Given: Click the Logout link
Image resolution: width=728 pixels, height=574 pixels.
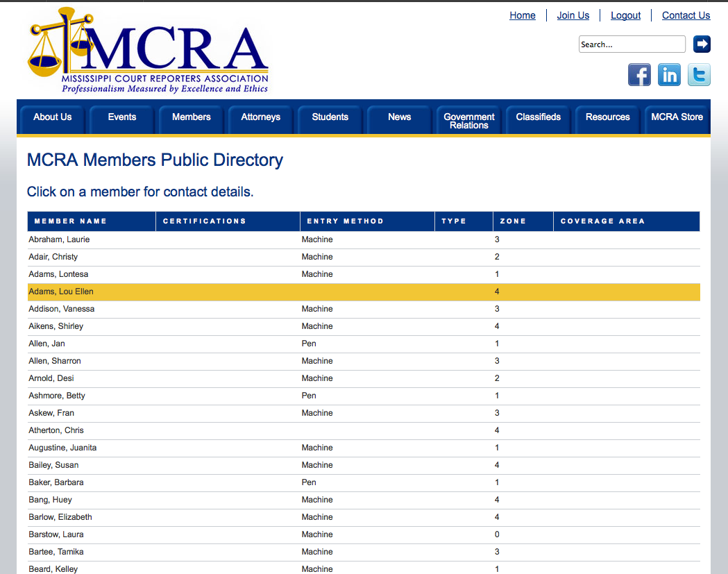Looking at the screenshot, I should tap(625, 15).
